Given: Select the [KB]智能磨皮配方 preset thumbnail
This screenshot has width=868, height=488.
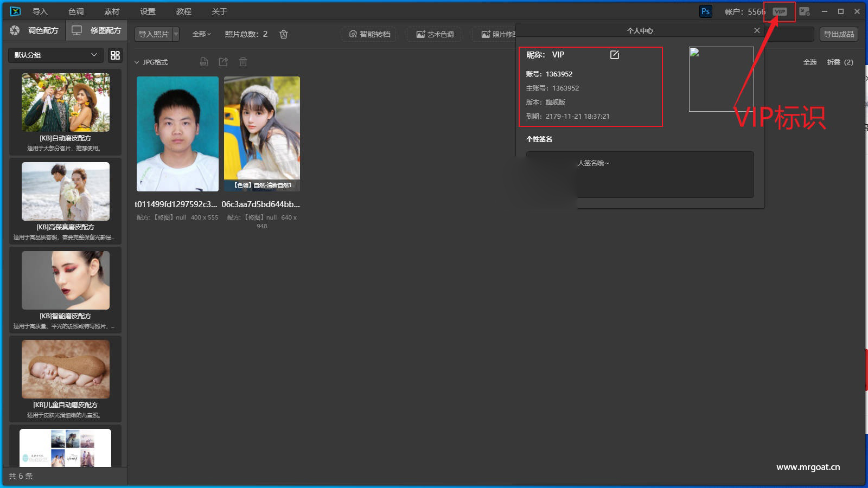Looking at the screenshot, I should coord(65,280).
